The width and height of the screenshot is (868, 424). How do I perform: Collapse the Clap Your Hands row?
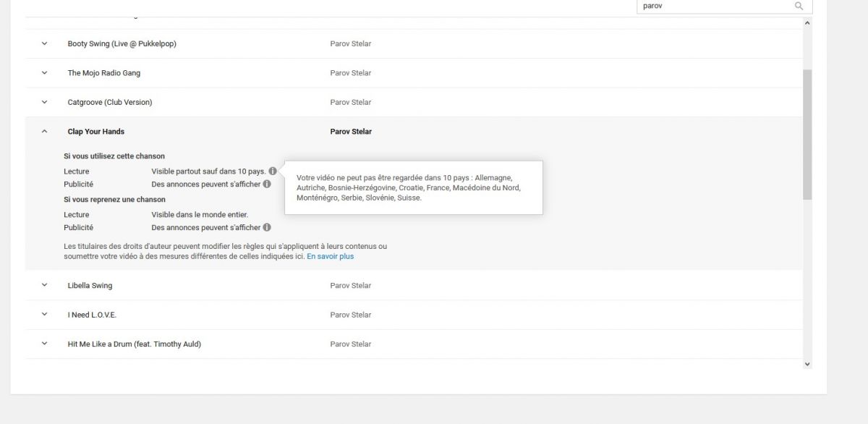tap(44, 132)
